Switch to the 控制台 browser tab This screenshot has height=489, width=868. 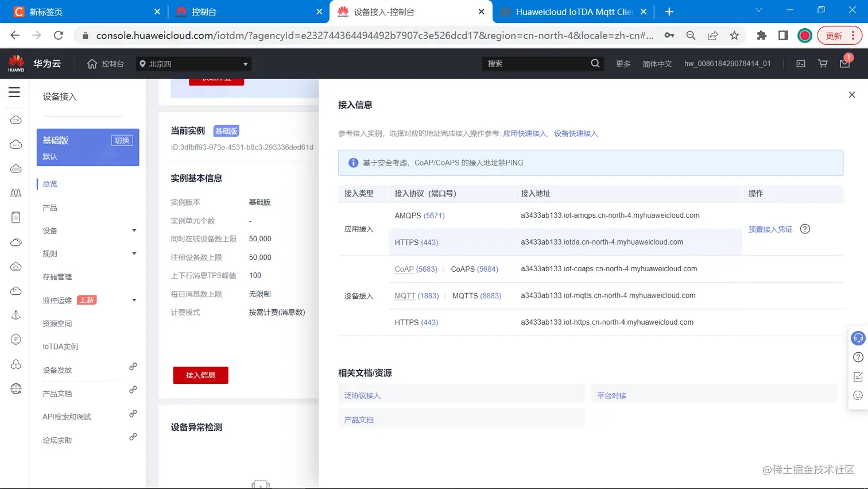(x=248, y=11)
